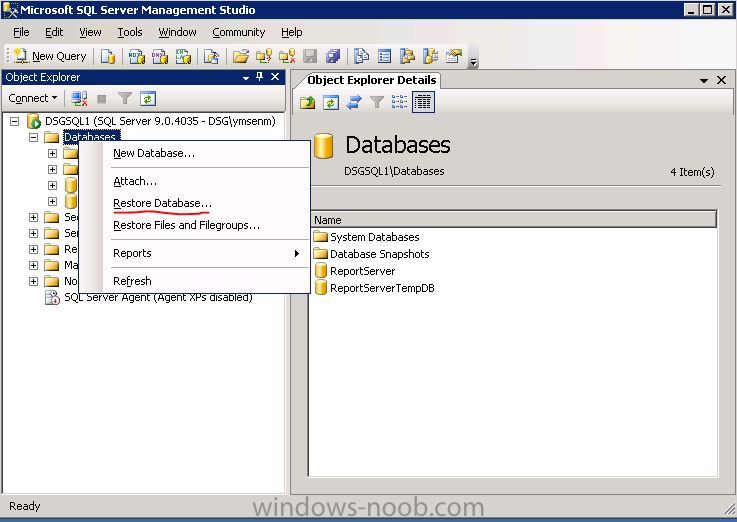Open the Connect dropdown in Object Explorer
The width and height of the screenshot is (737, 522).
point(32,98)
